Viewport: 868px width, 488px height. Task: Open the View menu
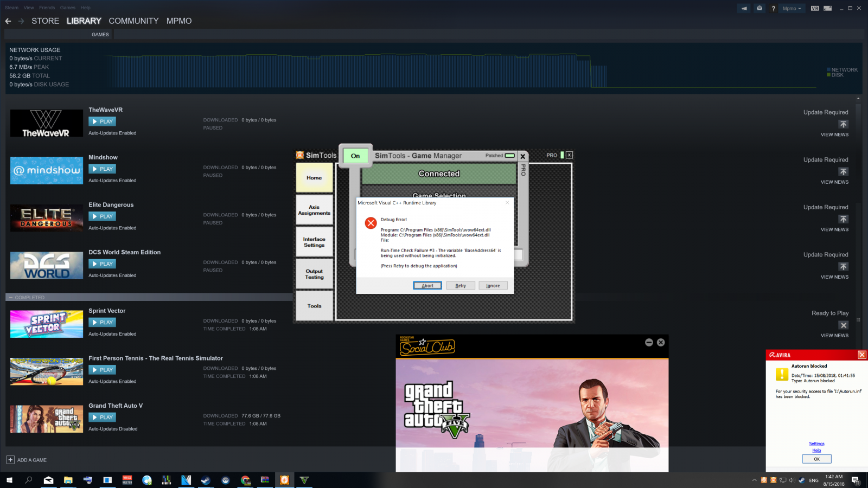(29, 8)
